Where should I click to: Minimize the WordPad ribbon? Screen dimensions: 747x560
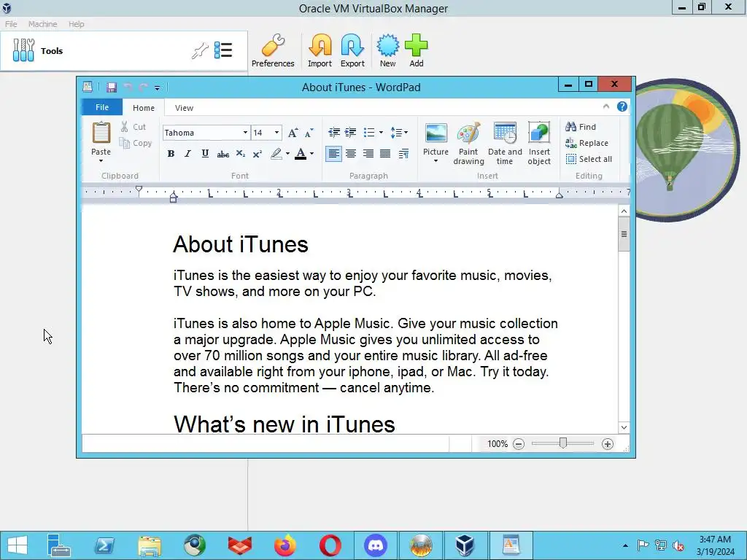point(606,106)
